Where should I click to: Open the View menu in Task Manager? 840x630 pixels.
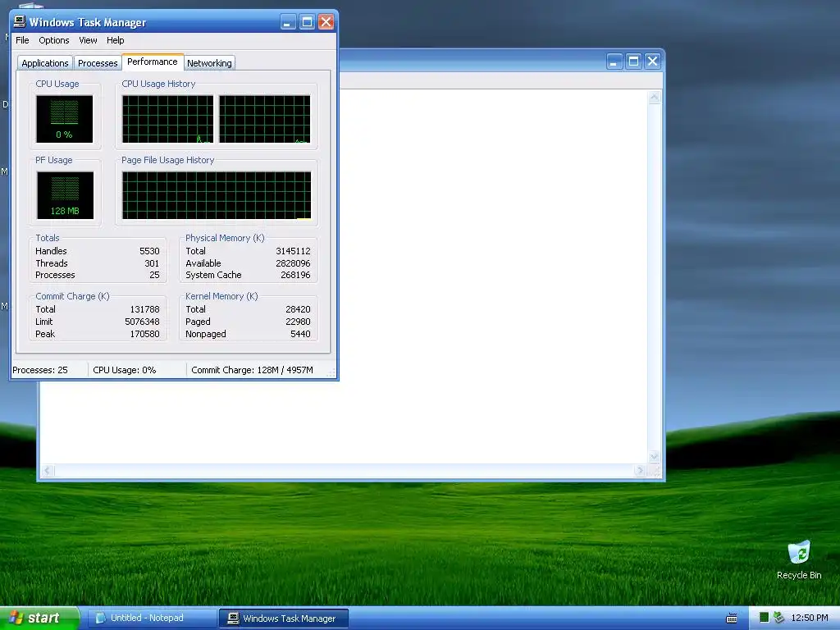(88, 40)
